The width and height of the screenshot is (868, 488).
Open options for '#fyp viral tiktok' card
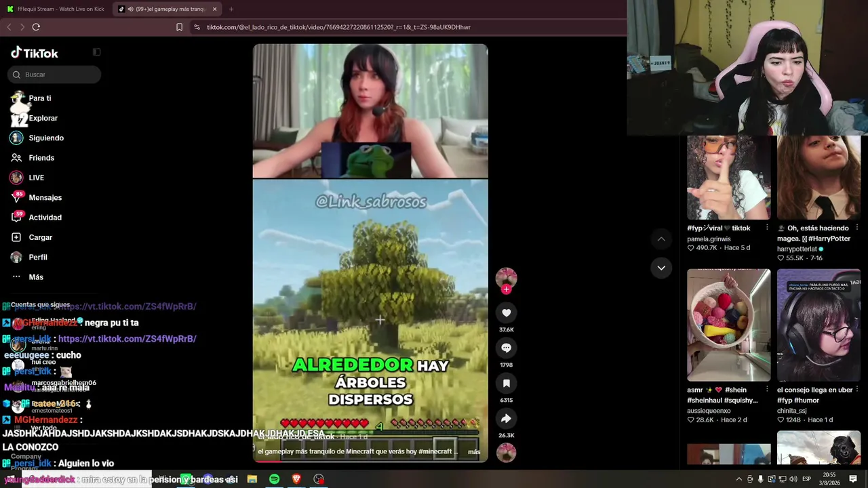coord(767,228)
